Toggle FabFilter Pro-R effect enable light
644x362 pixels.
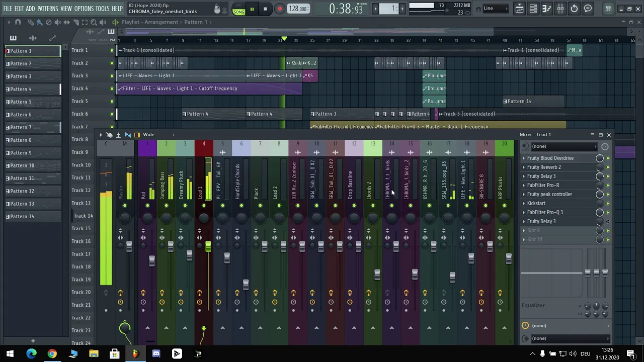(608, 186)
